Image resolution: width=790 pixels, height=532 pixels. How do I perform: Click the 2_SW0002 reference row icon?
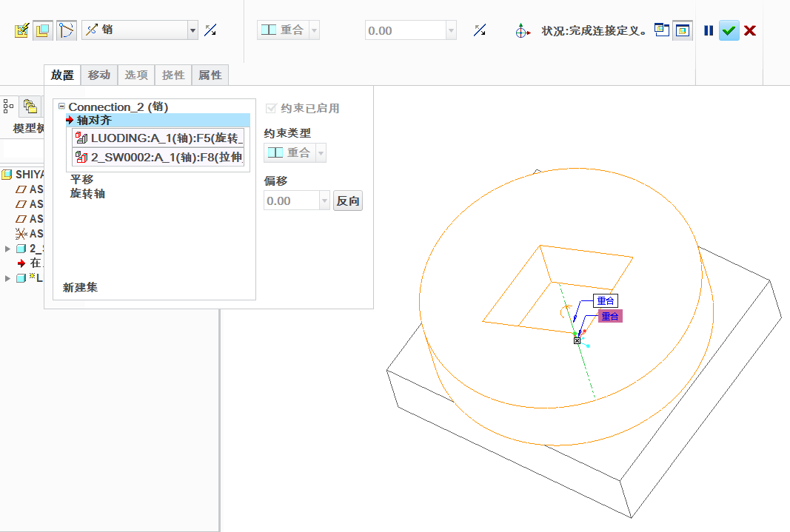coord(81,158)
